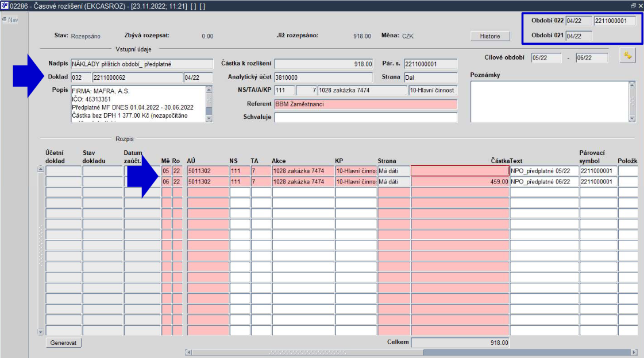Click the NS field 111 in Vstupní údaje

click(x=284, y=90)
